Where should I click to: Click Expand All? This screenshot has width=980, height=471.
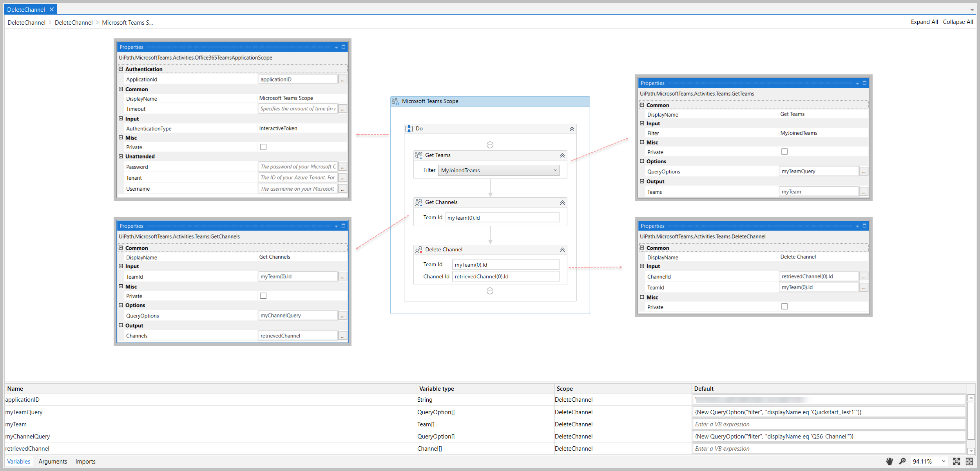pyautogui.click(x=924, y=22)
